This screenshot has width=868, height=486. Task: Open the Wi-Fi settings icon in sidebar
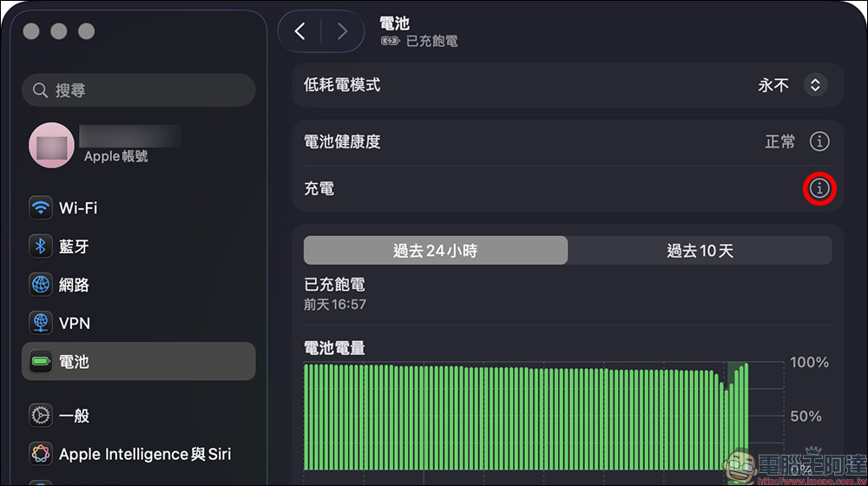point(41,207)
